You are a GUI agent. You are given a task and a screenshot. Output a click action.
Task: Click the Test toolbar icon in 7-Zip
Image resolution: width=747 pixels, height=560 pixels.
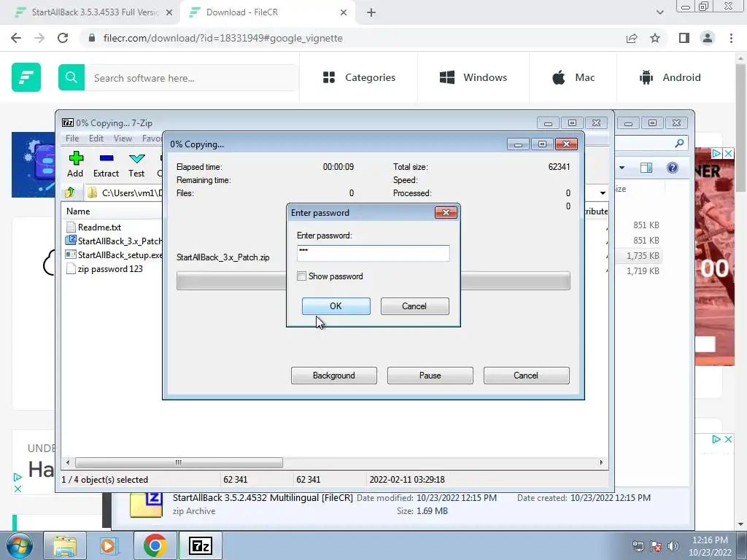pyautogui.click(x=136, y=164)
